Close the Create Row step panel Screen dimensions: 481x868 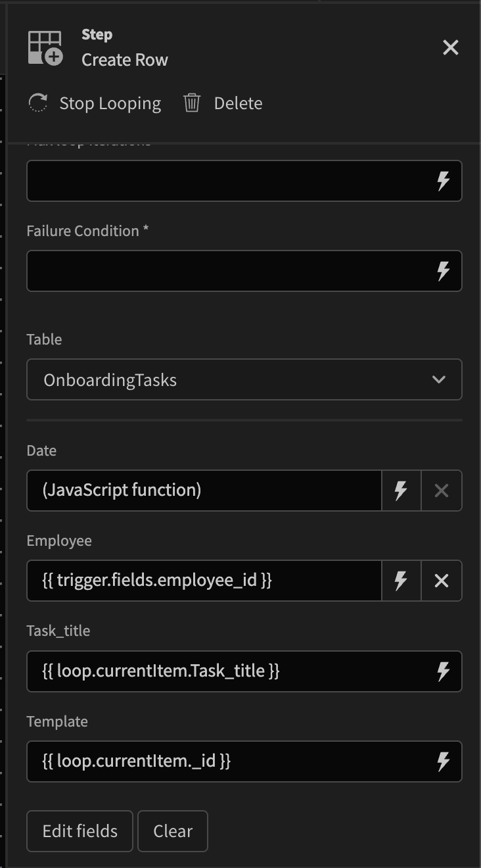pyautogui.click(x=451, y=47)
